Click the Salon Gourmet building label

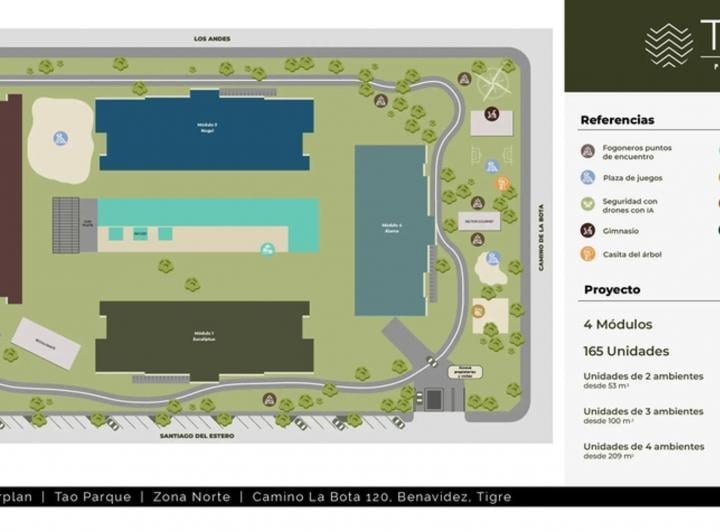[x=479, y=222]
